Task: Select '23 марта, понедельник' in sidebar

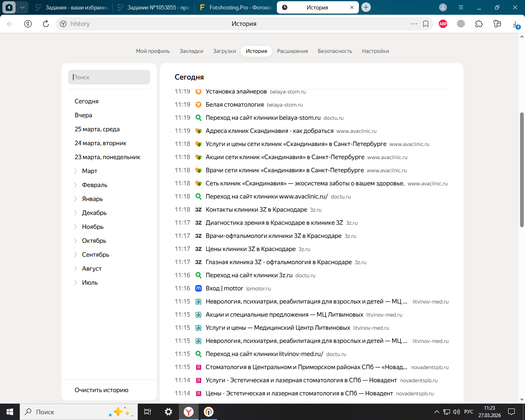Action: pyautogui.click(x=107, y=157)
